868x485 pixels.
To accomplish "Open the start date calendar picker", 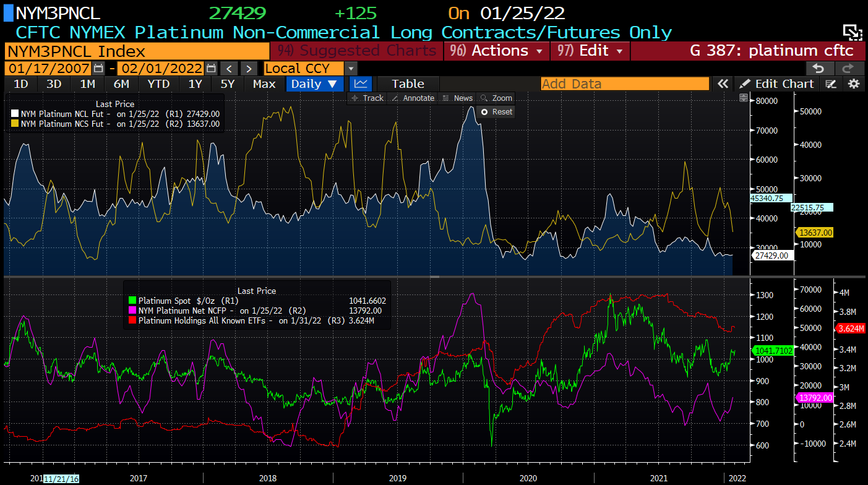I will [98, 69].
